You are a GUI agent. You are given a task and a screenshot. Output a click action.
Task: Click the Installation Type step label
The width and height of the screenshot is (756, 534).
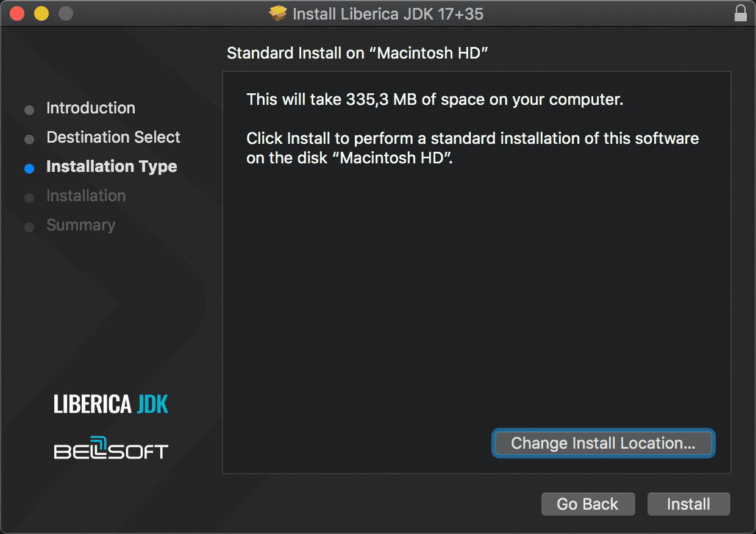click(x=112, y=166)
